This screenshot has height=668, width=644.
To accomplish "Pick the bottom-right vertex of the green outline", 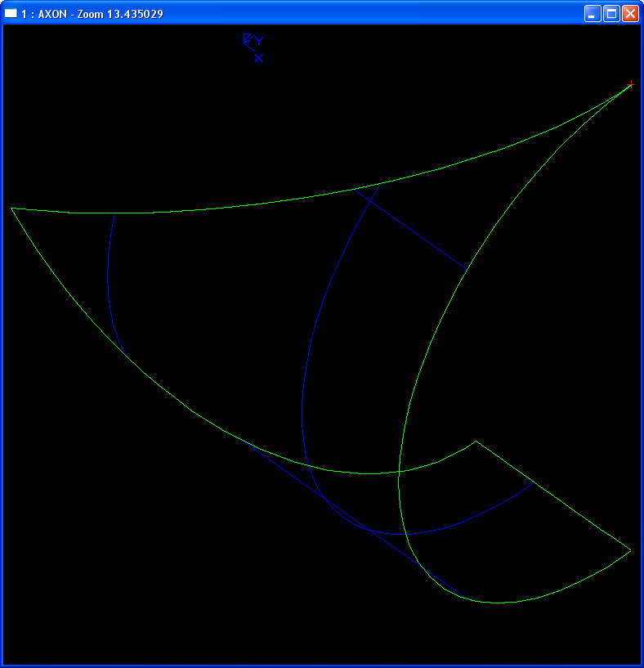I will pos(630,550).
